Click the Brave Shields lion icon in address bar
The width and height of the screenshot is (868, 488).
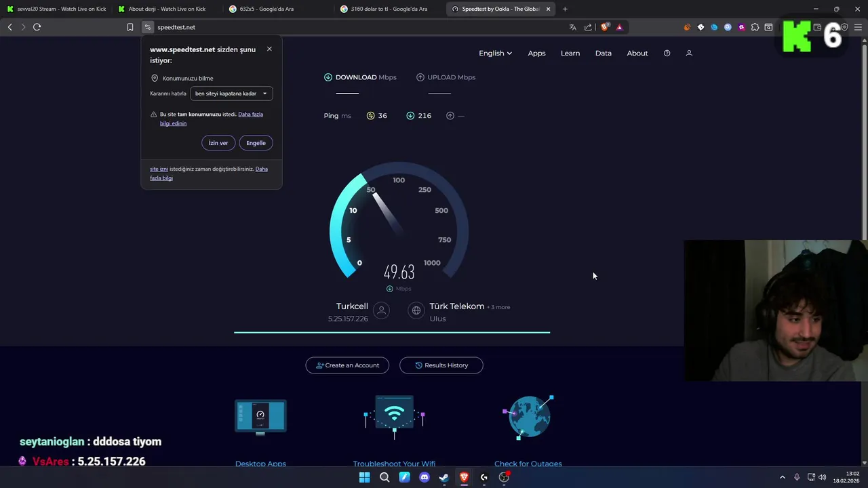(x=605, y=27)
